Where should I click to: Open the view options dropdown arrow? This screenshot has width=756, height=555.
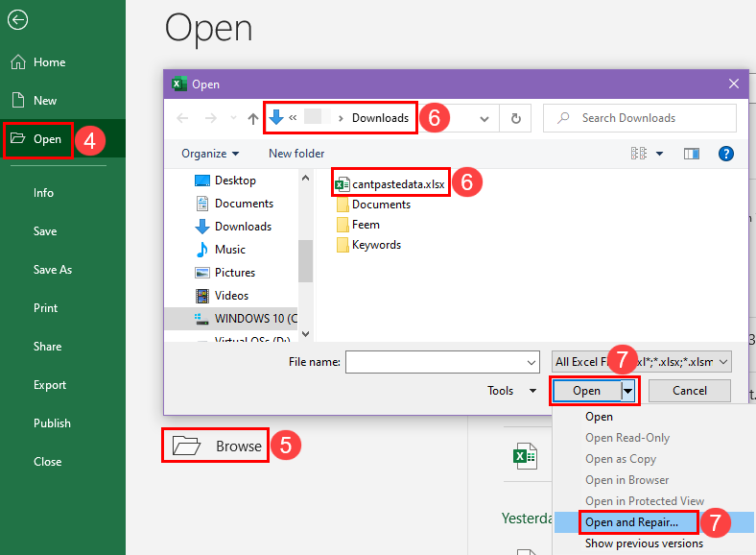tap(659, 154)
